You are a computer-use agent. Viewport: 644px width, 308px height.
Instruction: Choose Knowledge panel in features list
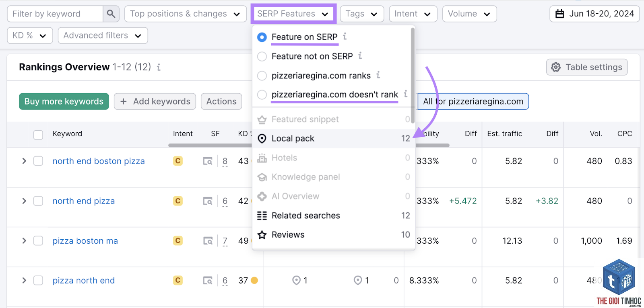coord(333,177)
